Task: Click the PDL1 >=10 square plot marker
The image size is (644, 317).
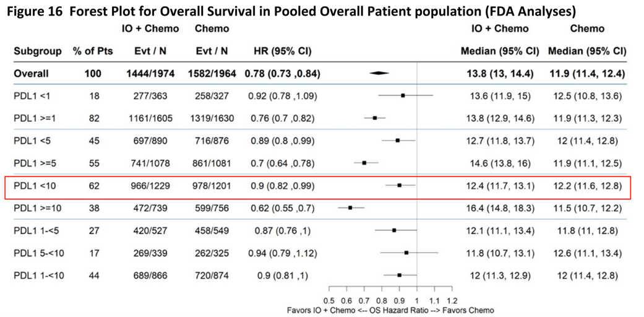Action: (350, 207)
